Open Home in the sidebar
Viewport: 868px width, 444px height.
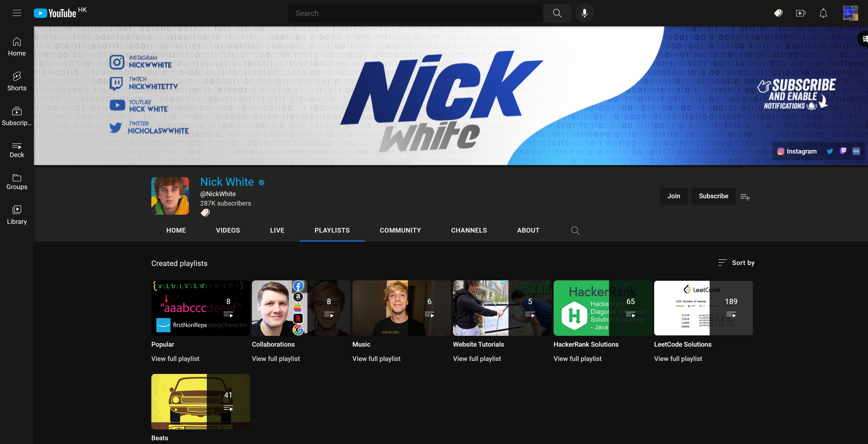click(17, 47)
